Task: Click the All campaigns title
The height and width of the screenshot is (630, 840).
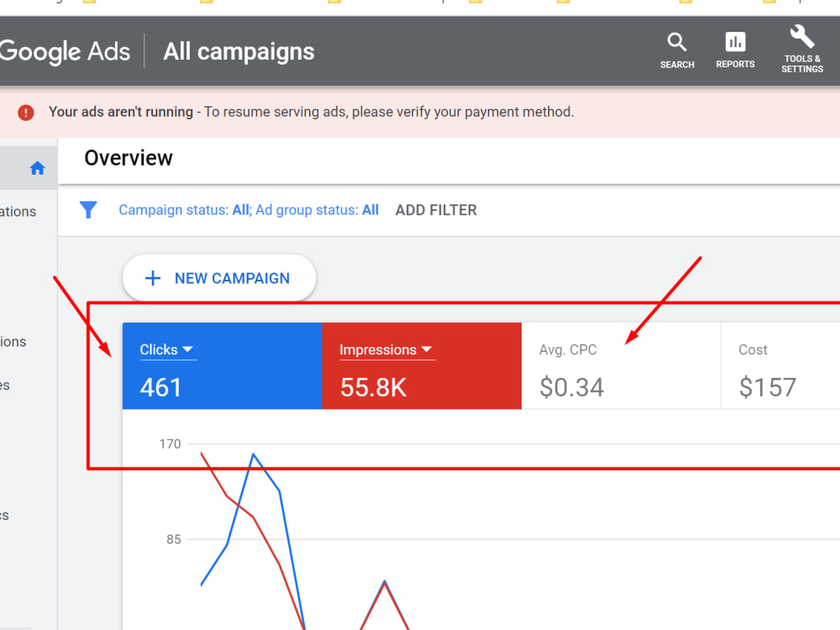Action: (x=239, y=51)
